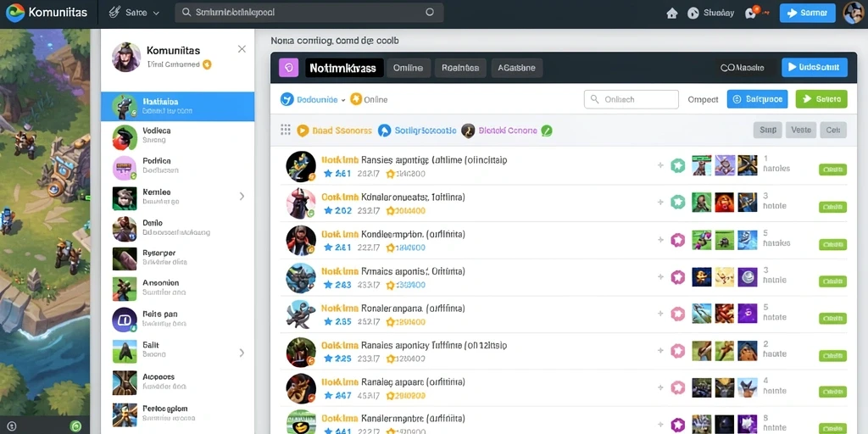The width and height of the screenshot is (868, 434).
Task: Expand the Balit sidebar item chevron
Action: pyautogui.click(x=242, y=352)
